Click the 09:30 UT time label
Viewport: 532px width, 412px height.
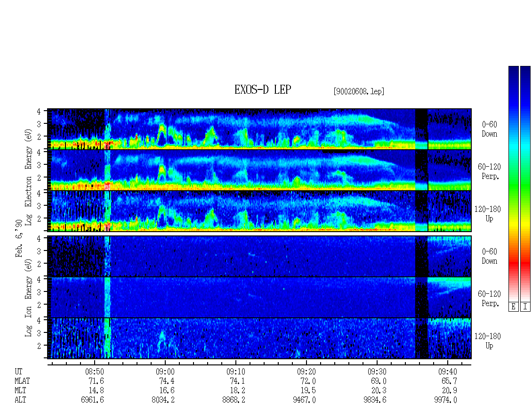pos(377,372)
